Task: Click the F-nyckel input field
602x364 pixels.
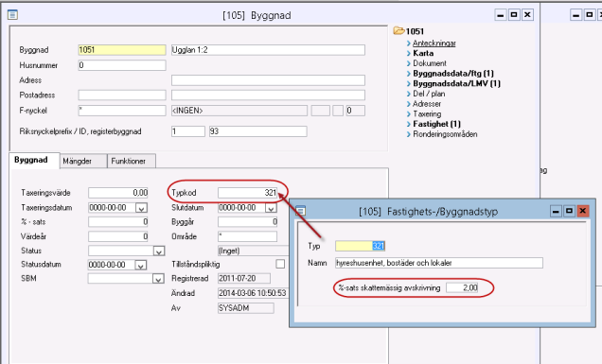Action: coord(122,111)
